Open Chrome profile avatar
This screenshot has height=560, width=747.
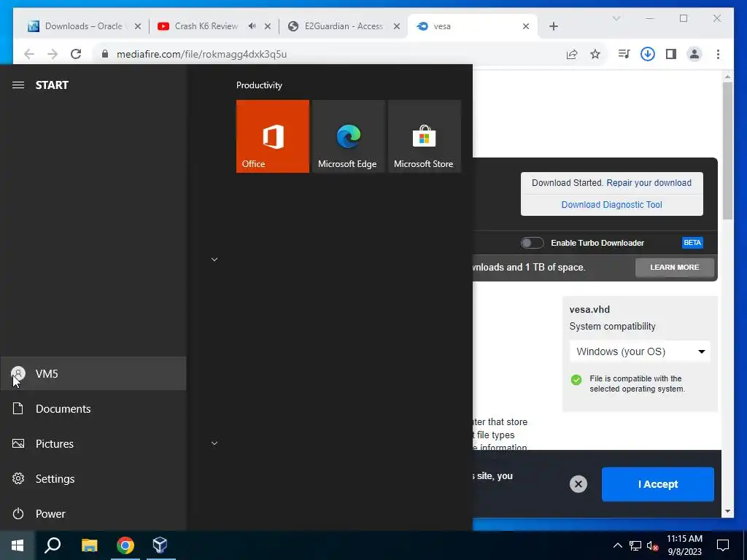point(694,54)
